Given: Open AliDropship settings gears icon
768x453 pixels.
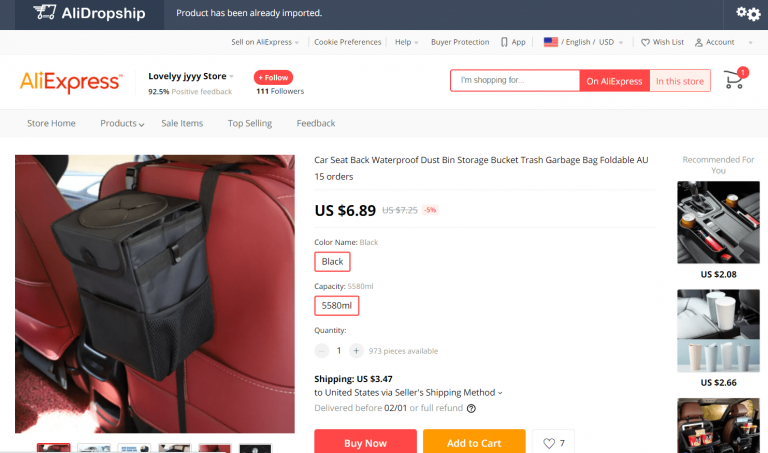Looking at the screenshot, I should click(x=748, y=13).
